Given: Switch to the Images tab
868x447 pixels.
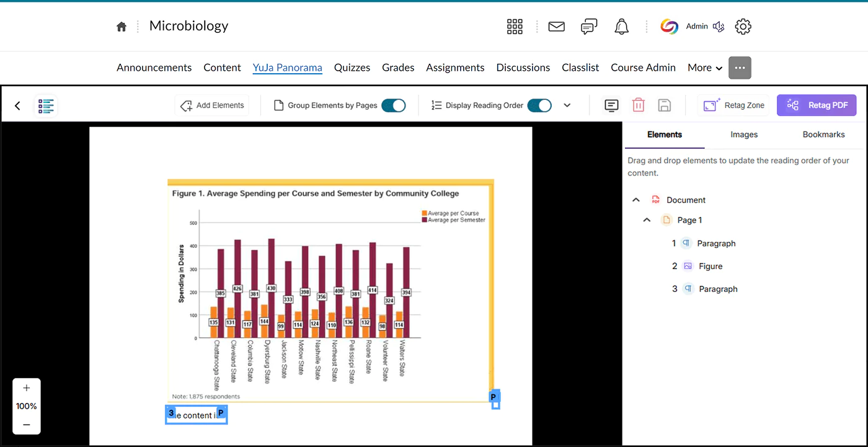Looking at the screenshot, I should [x=744, y=135].
